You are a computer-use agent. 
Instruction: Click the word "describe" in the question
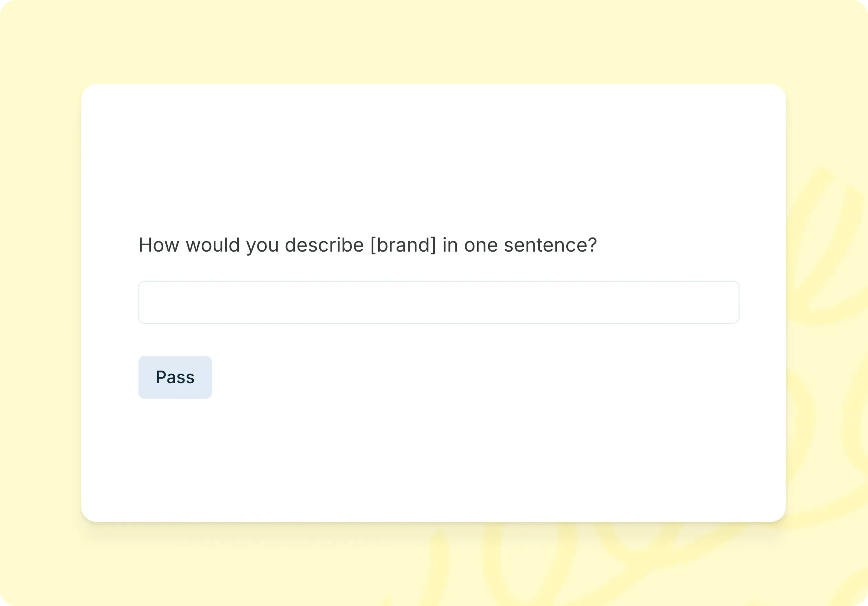[x=324, y=245]
